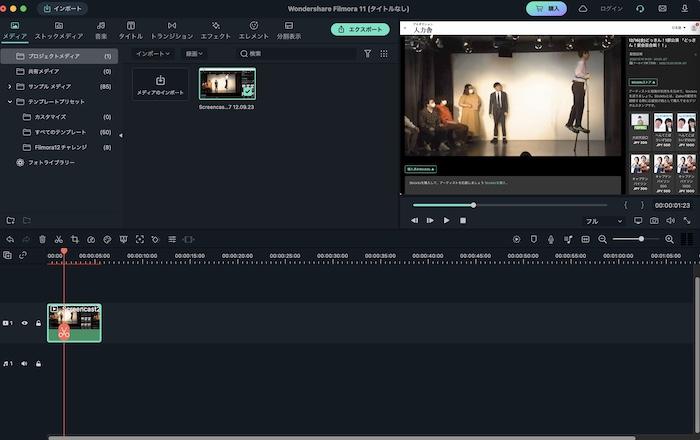Collapse the media sidebar arrow

coord(121,135)
